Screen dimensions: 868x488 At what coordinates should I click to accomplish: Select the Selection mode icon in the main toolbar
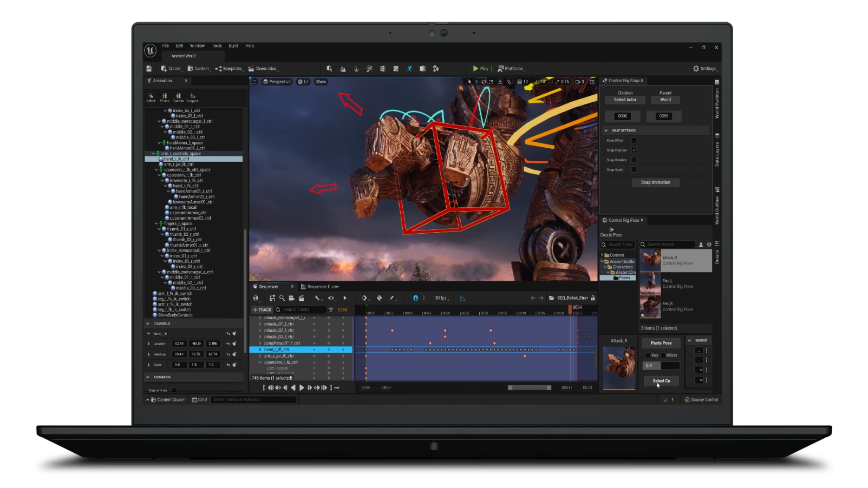click(x=329, y=69)
